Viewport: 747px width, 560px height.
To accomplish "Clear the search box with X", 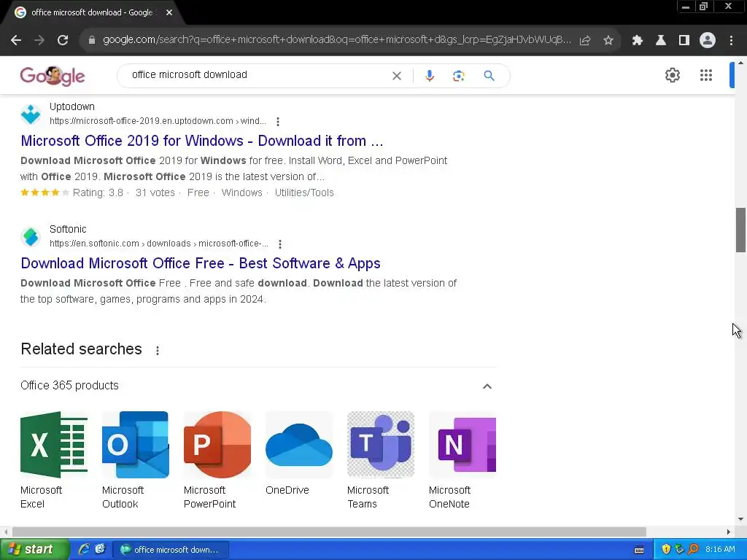I will (396, 76).
